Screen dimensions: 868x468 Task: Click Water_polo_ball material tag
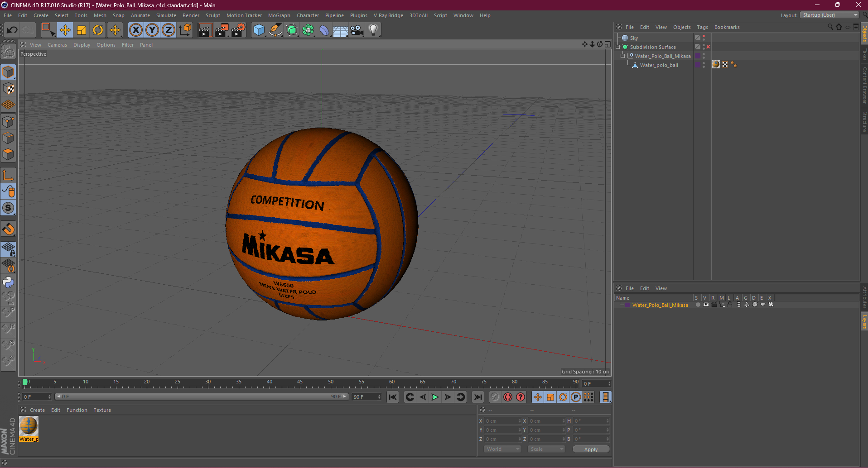click(x=716, y=65)
